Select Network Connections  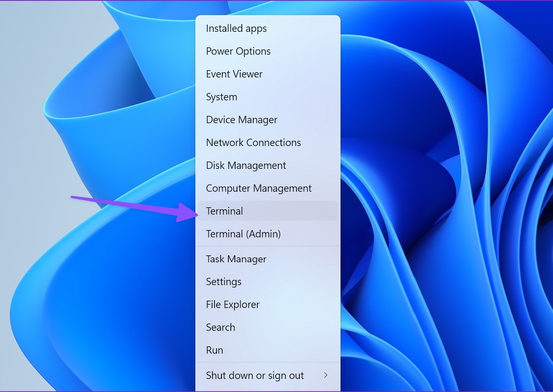click(x=253, y=142)
